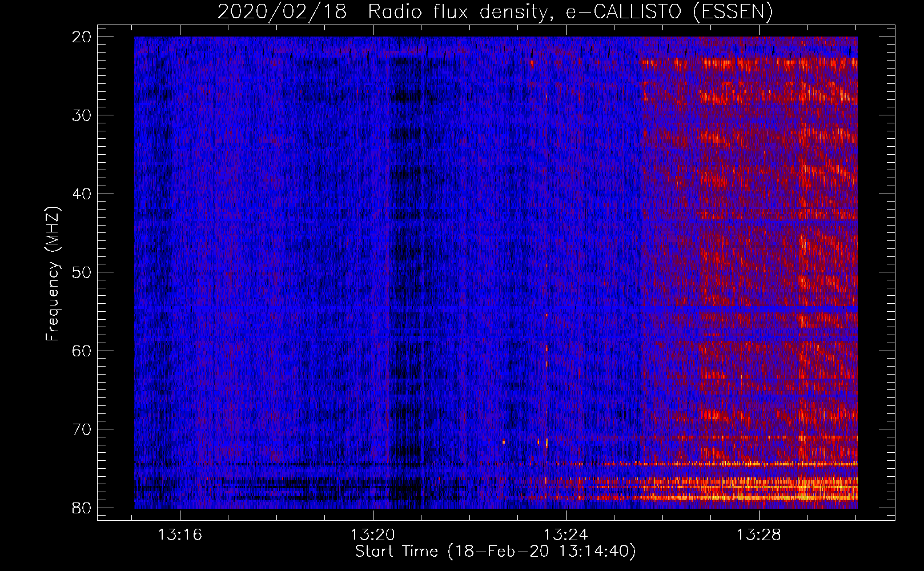Click the 'Frequency (MHZ)' y-axis label
The image size is (924, 571).
pyautogui.click(x=53, y=274)
